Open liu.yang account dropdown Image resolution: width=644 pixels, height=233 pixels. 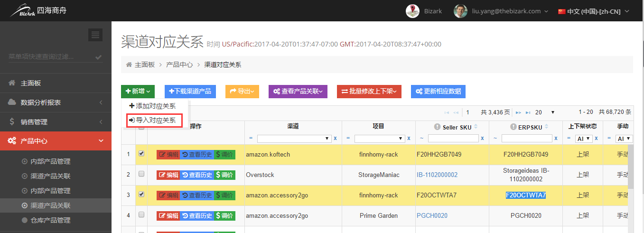point(511,11)
